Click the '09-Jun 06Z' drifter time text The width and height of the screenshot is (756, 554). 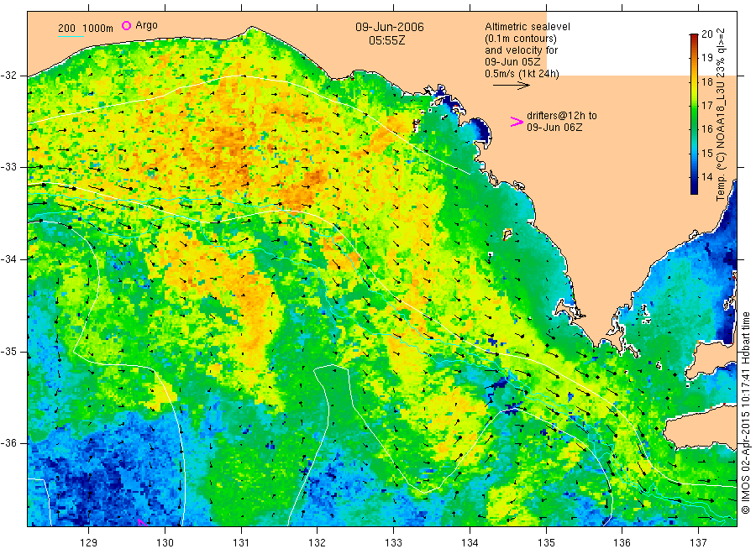tap(554, 128)
